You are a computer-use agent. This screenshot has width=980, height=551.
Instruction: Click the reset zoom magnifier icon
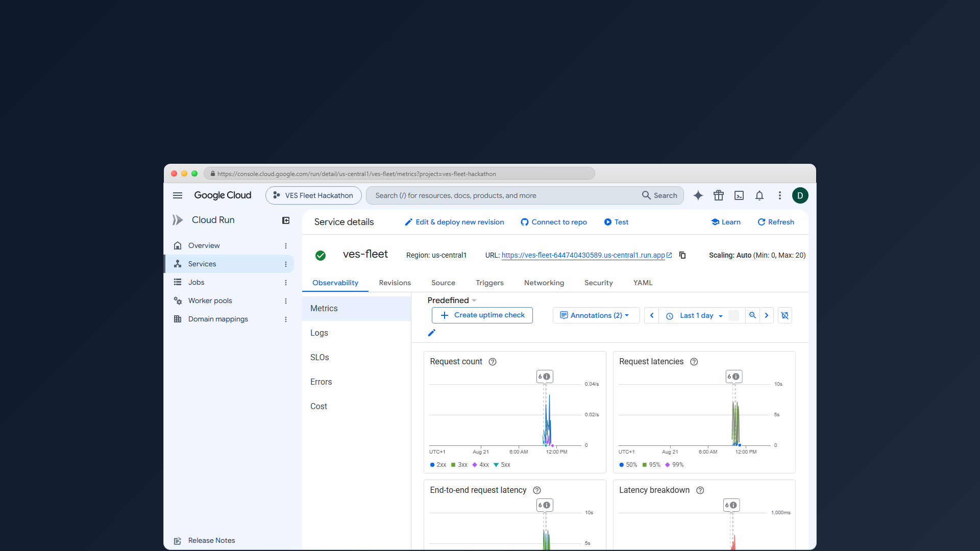[x=752, y=315]
